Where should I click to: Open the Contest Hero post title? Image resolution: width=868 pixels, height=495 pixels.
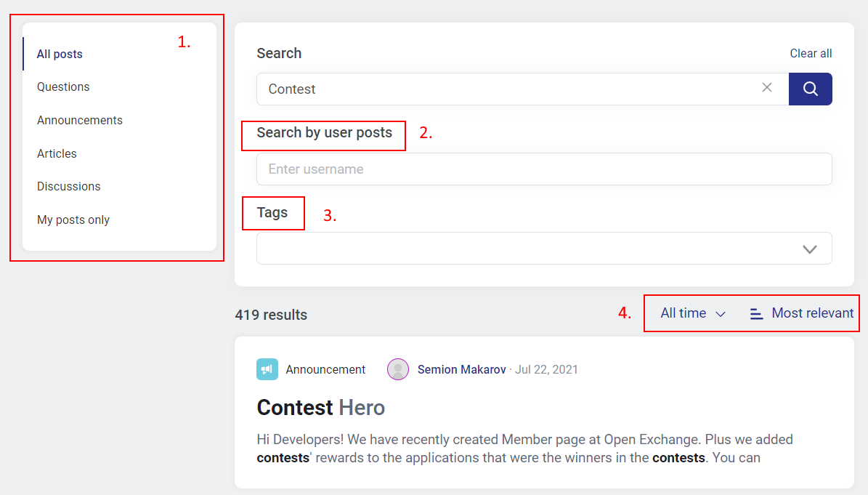coord(320,407)
